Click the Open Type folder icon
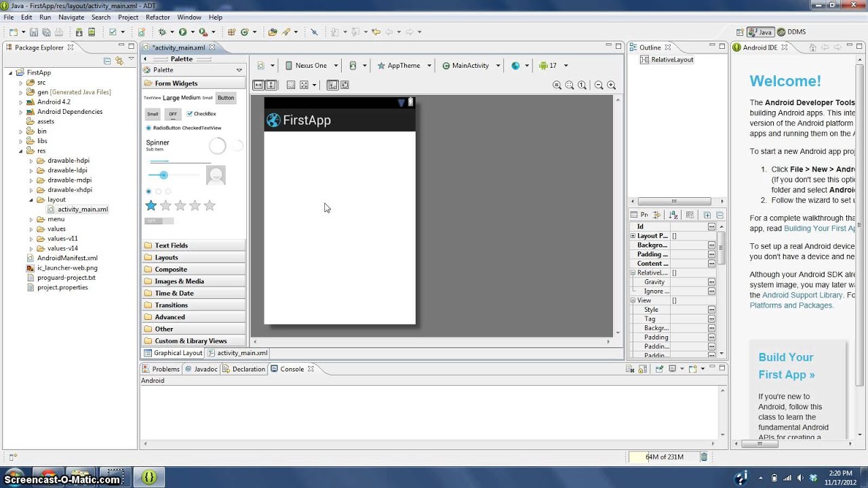 (x=273, y=32)
